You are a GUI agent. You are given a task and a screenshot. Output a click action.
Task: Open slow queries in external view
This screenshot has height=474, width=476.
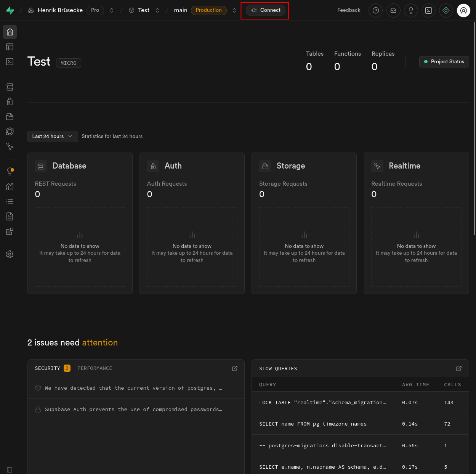pos(459,368)
